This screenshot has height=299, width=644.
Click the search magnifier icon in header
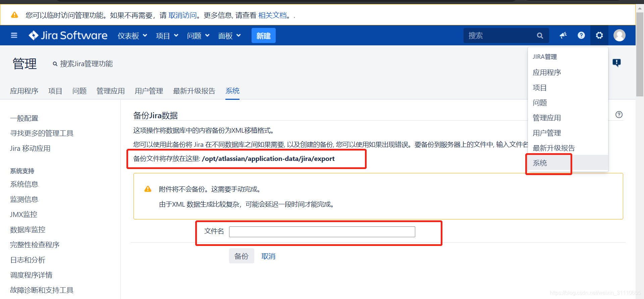click(540, 36)
